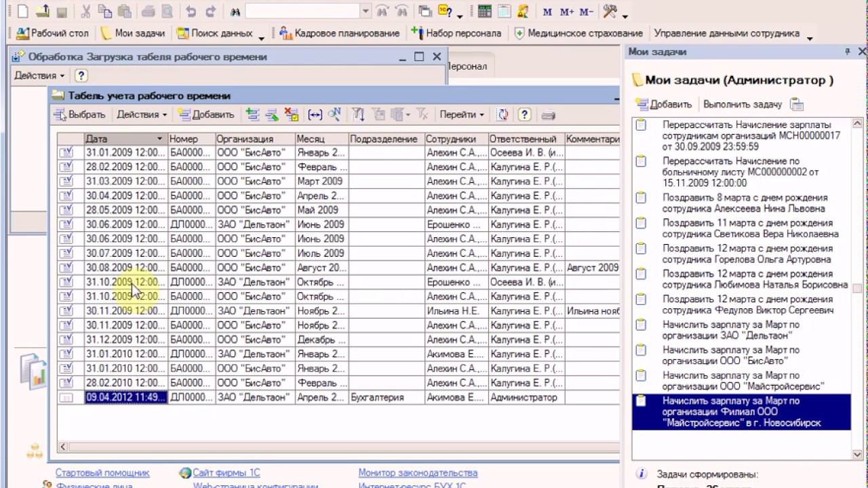Click the date interval icon in the timesheet toolbar

point(315,115)
